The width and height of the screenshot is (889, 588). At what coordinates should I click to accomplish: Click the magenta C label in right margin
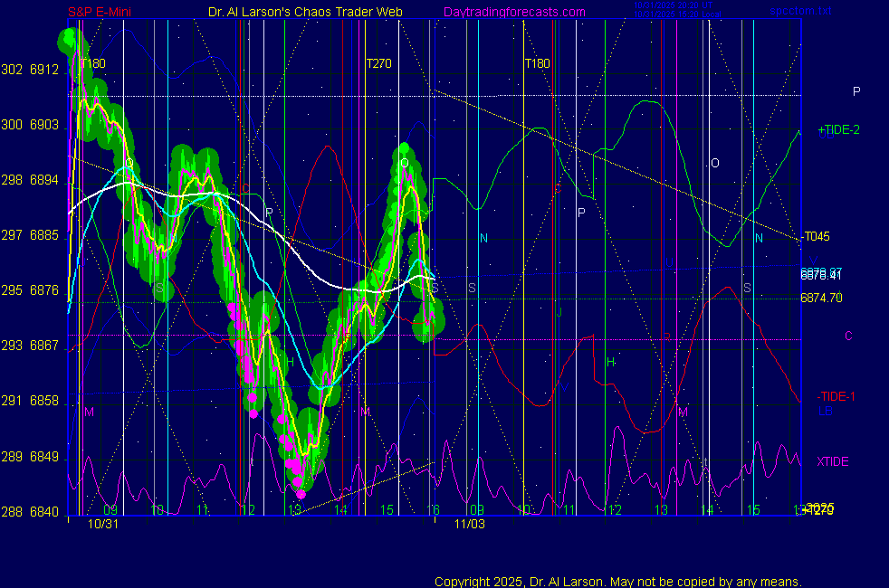848,337
